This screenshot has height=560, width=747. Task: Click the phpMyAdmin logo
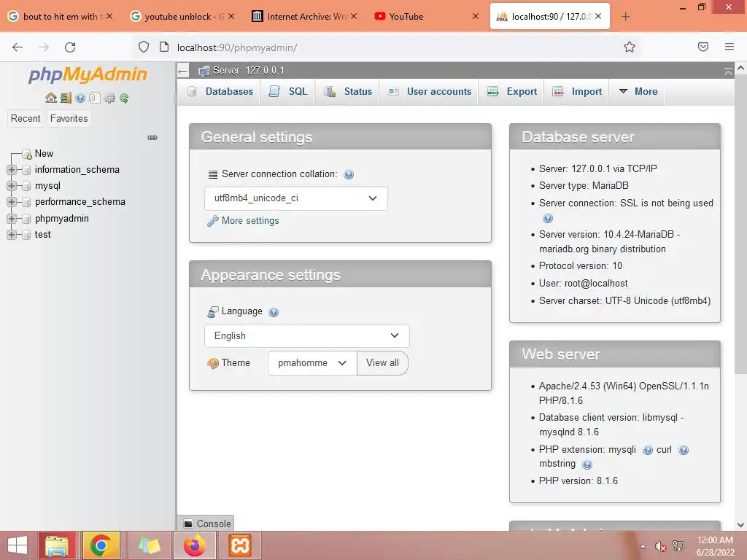coord(88,75)
